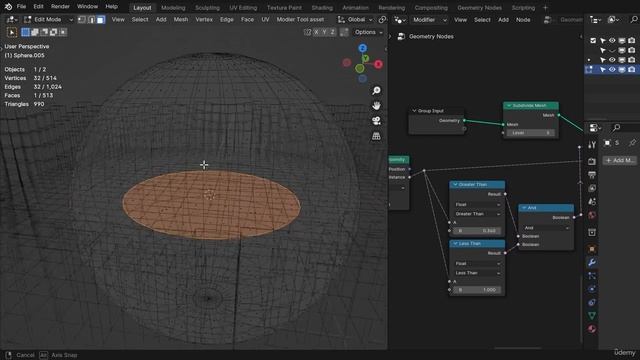Open the Greater Than node Float dropdown
The image size is (640, 360).
(x=477, y=204)
